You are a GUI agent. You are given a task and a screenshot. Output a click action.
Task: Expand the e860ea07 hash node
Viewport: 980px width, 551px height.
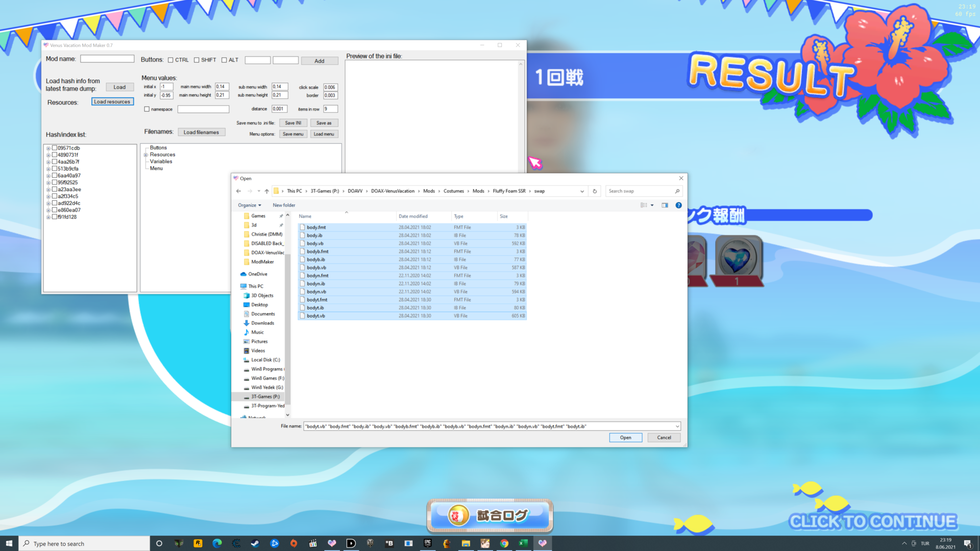click(48, 210)
